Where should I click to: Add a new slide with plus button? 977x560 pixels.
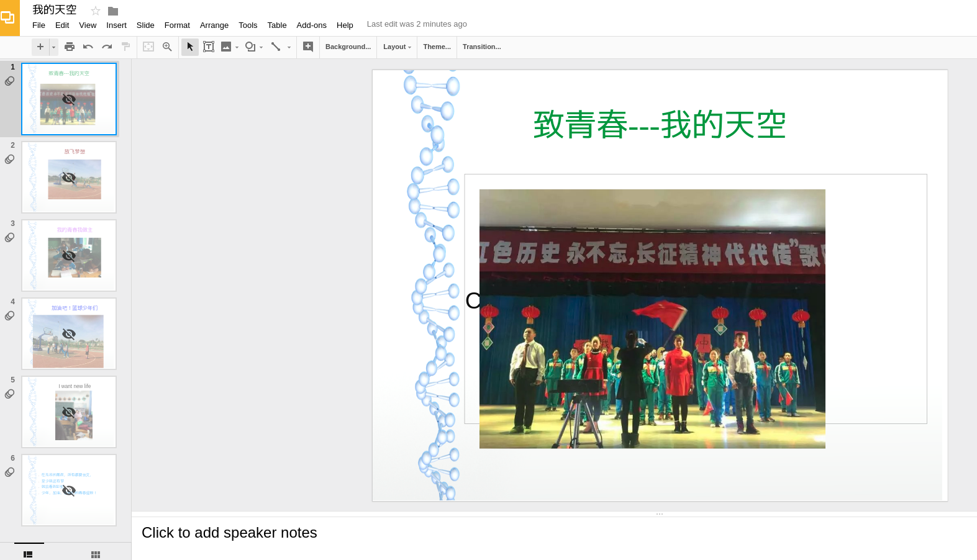tap(40, 47)
